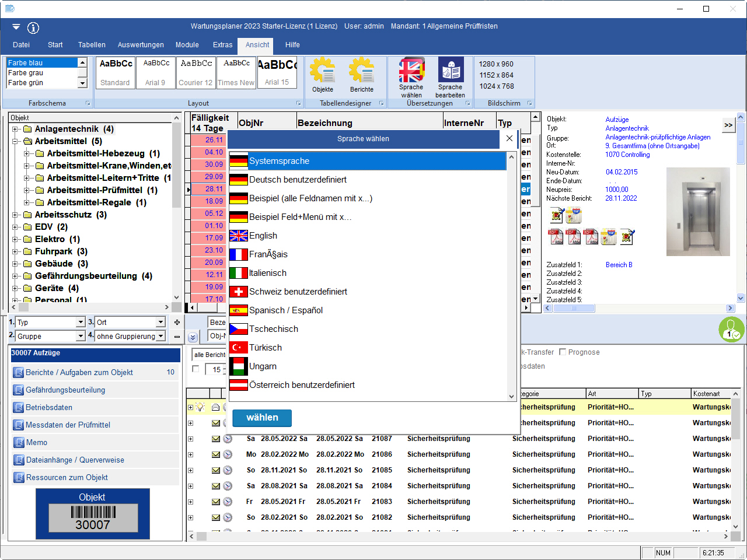Choose the Courier 12 layout preset
The image size is (747, 560).
pos(196,72)
